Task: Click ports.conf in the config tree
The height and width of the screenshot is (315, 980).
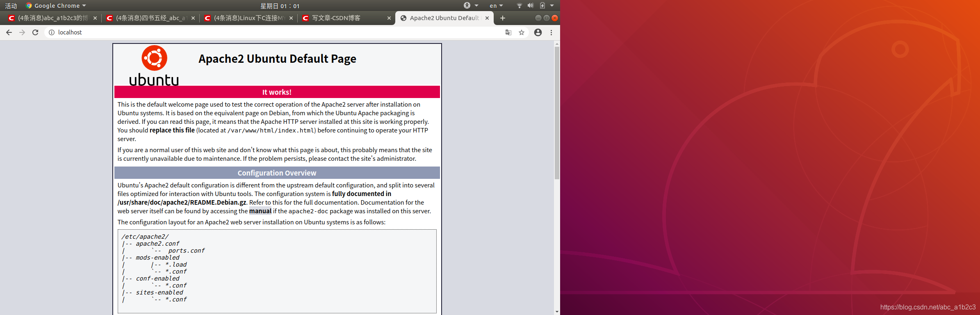Action: click(x=186, y=251)
